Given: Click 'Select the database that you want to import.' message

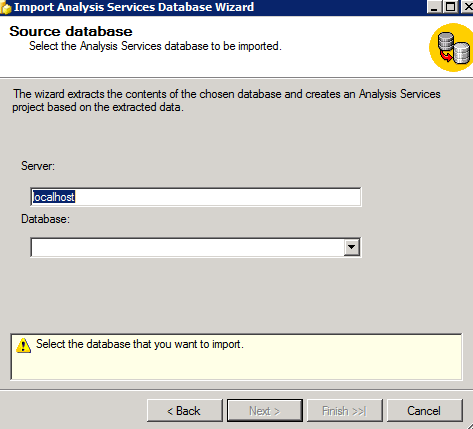Looking at the screenshot, I should 140,344.
